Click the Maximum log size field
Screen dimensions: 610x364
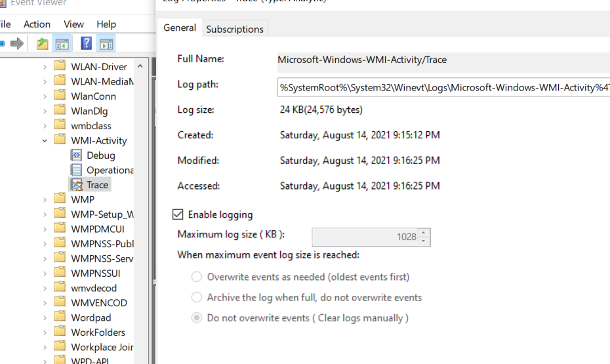coord(365,237)
